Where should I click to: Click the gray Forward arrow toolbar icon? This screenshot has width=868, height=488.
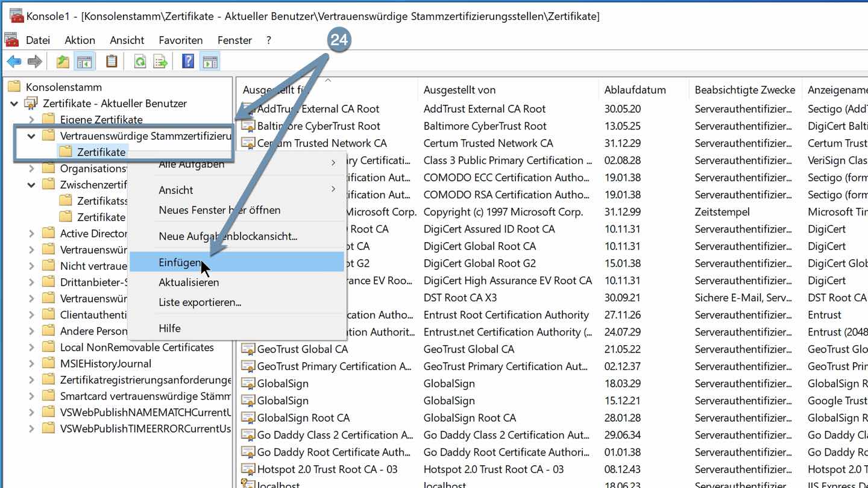(35, 61)
